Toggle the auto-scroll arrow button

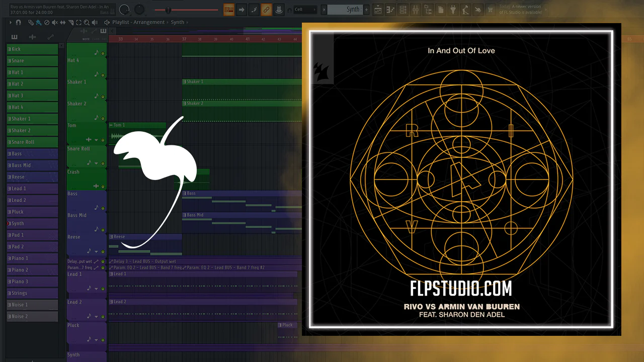(x=242, y=10)
